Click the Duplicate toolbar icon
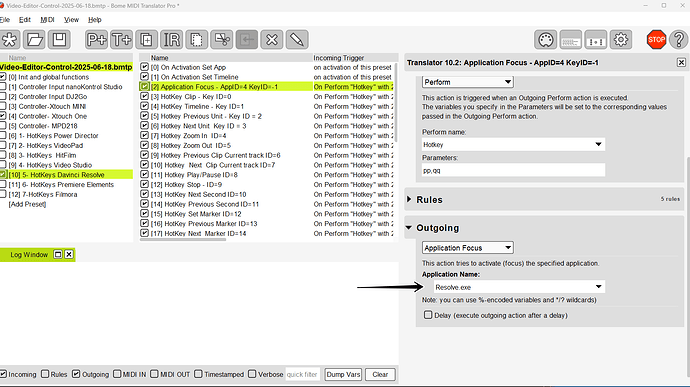Image resolution: width=690 pixels, height=387 pixels. click(x=146, y=40)
